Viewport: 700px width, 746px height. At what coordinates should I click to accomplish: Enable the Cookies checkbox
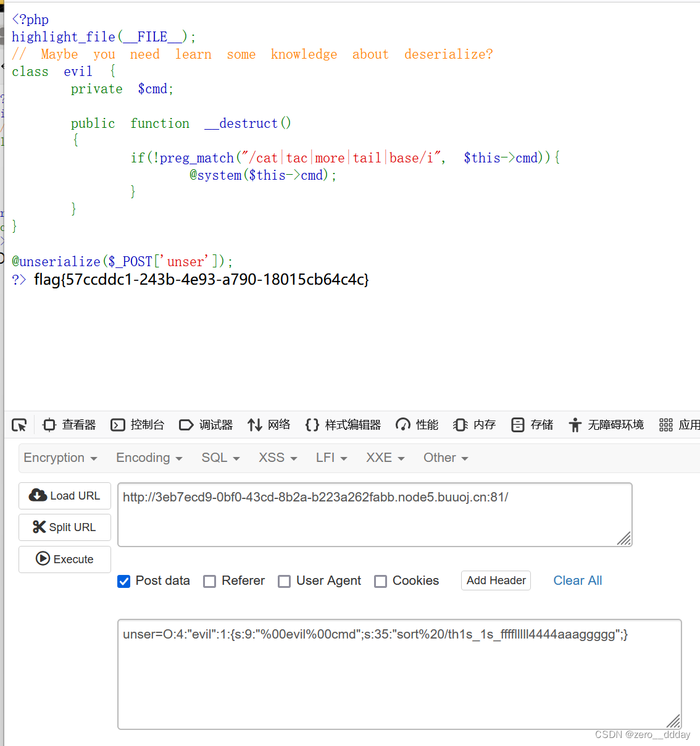pyautogui.click(x=381, y=581)
